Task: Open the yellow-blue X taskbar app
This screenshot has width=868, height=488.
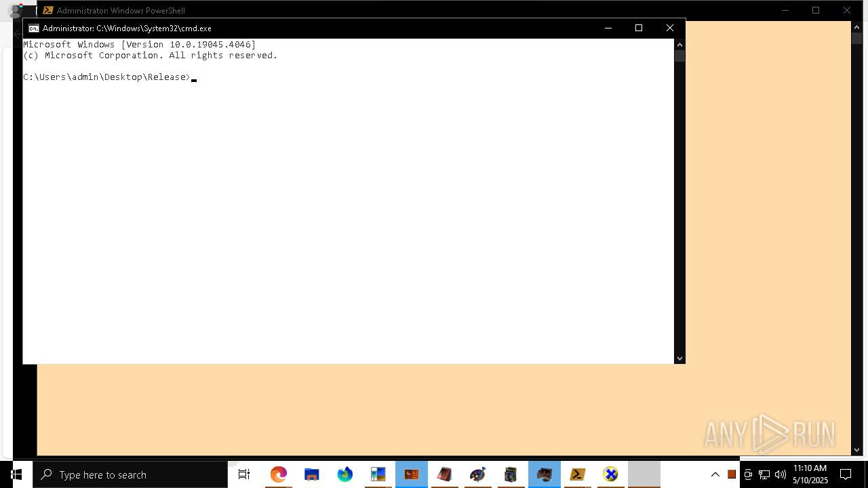Action: 611,474
